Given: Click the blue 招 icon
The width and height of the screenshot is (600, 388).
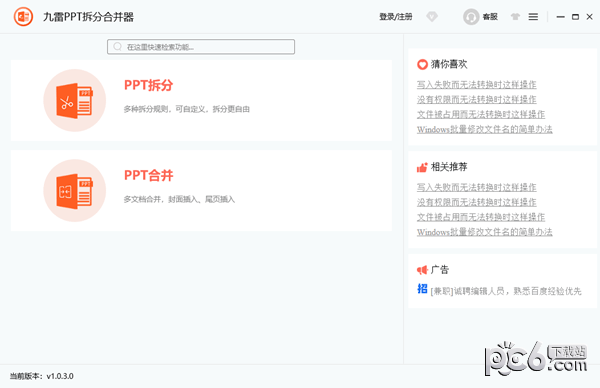Looking at the screenshot, I should [422, 289].
